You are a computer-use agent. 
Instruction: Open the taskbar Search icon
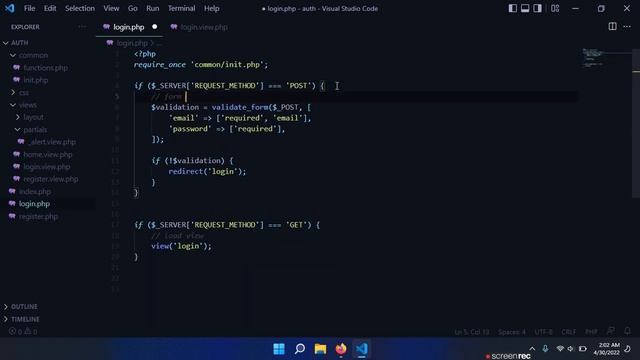300,349
